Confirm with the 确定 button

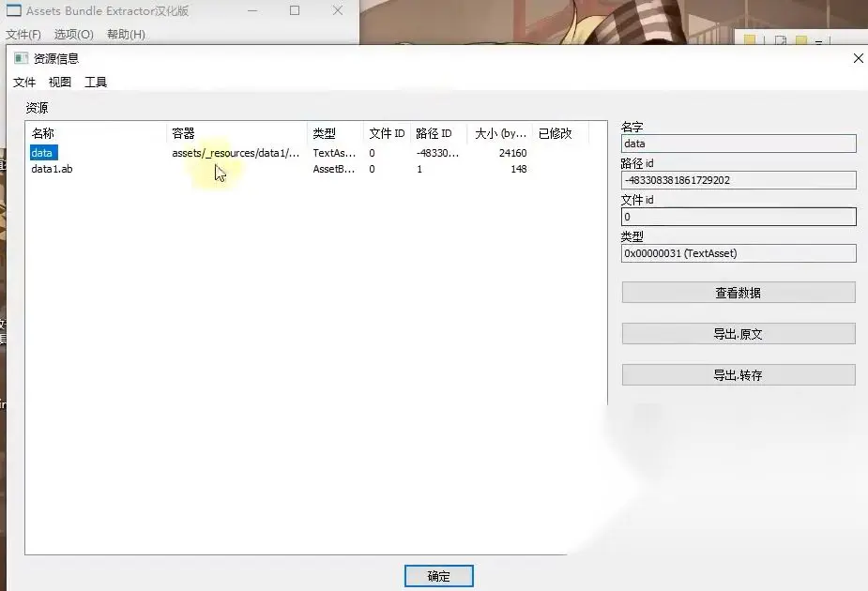[x=439, y=576]
